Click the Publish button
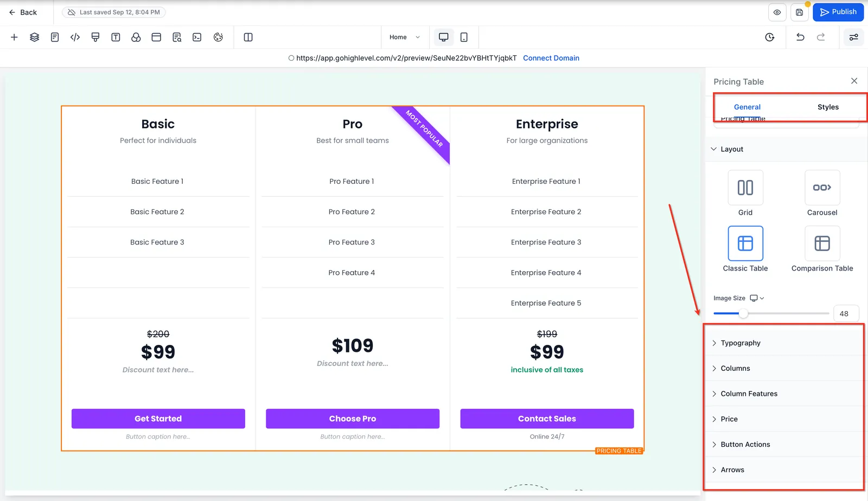This screenshot has width=868, height=501. click(838, 12)
